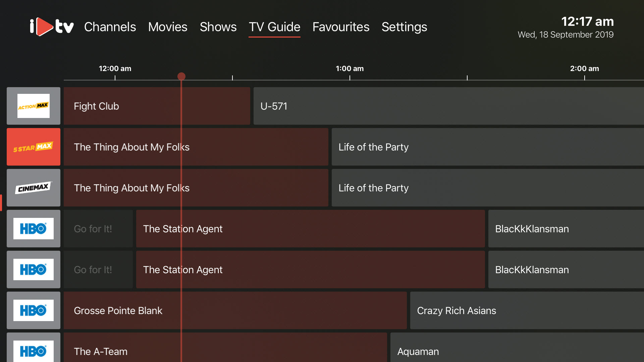Click the red current-time marker dot
Viewport: 644px width, 362px height.
tap(181, 76)
